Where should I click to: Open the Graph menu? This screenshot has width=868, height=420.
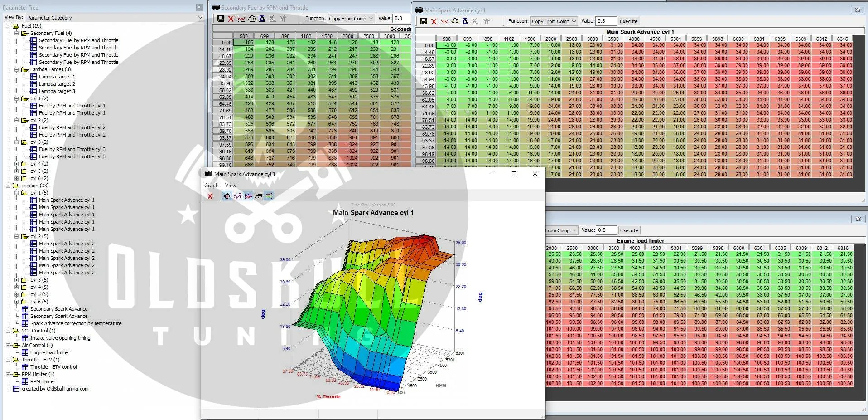(x=211, y=186)
